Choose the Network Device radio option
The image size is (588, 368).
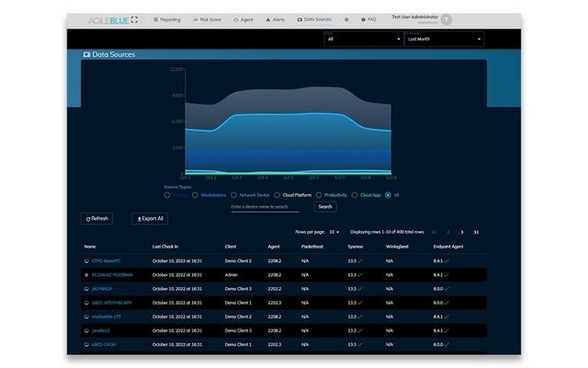click(233, 195)
